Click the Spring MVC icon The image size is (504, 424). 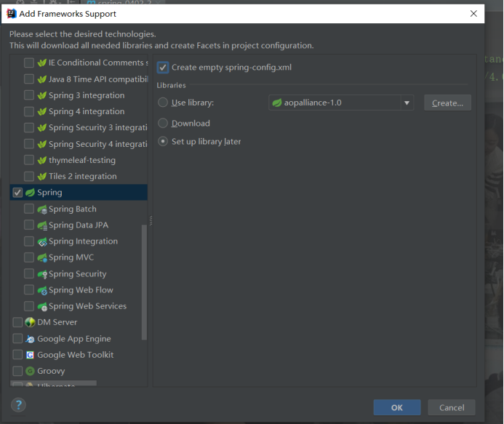[x=42, y=257]
